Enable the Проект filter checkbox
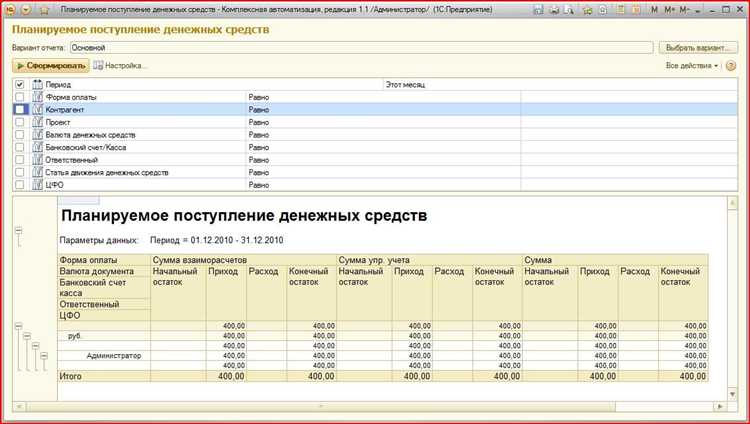The image size is (750, 424). 20,122
